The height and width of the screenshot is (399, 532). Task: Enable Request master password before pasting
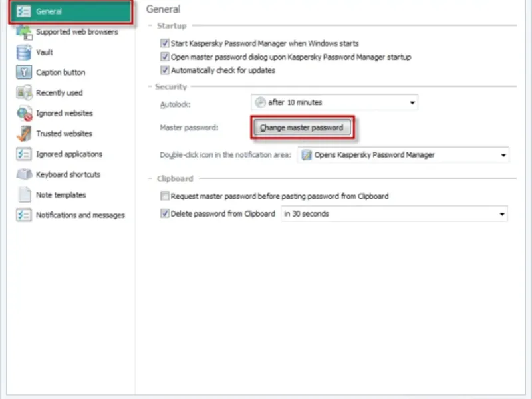click(x=164, y=196)
